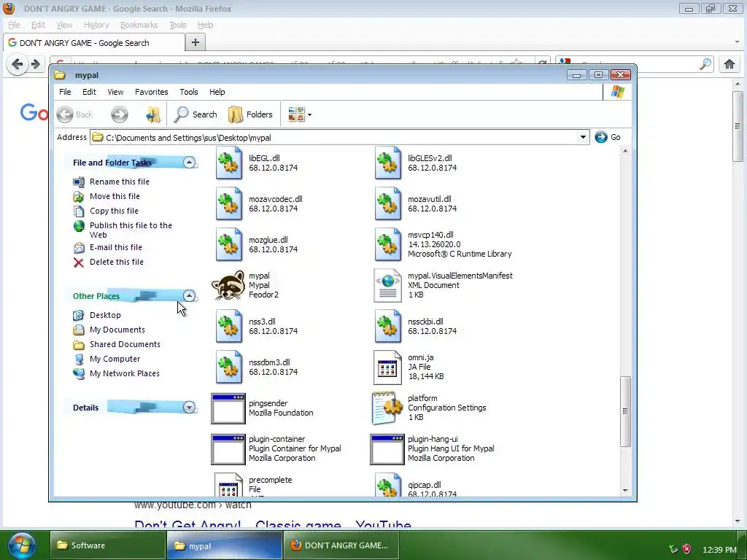Select the mypal raccoon application icon
The image size is (747, 560).
point(228,285)
